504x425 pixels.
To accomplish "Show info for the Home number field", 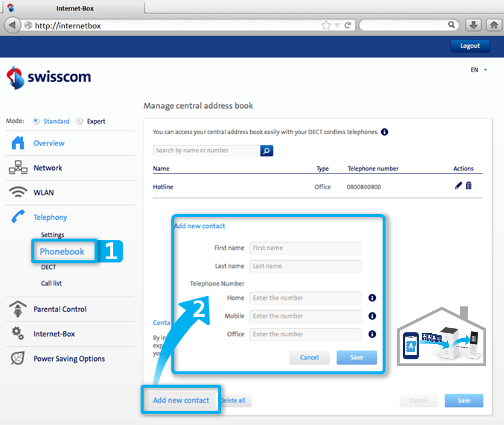I will pyautogui.click(x=372, y=298).
